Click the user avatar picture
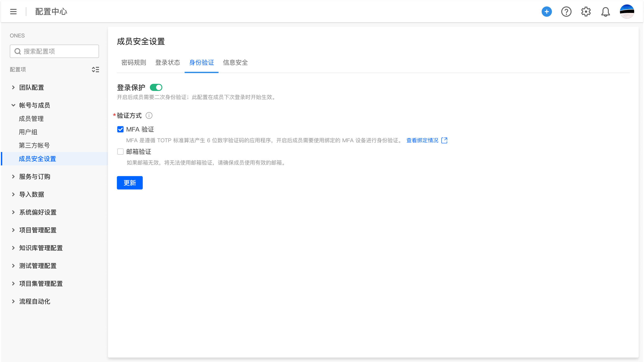This screenshot has width=644, height=362. tap(627, 12)
